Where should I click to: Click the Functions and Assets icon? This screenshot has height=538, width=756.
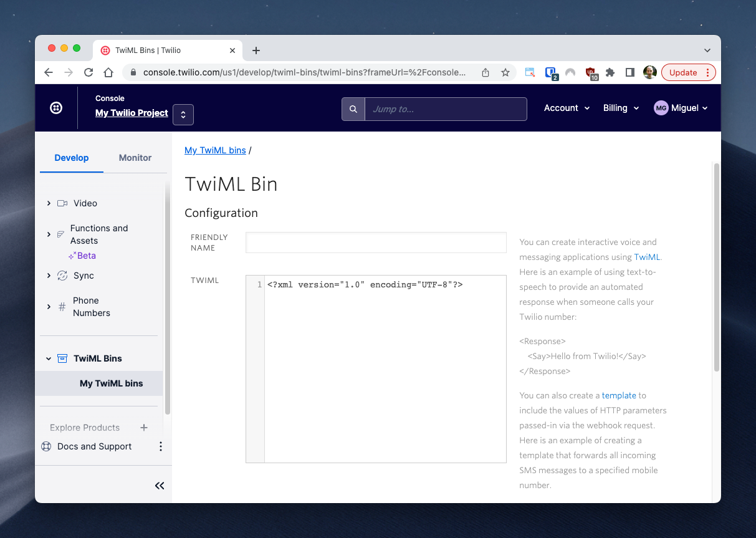pyautogui.click(x=61, y=234)
